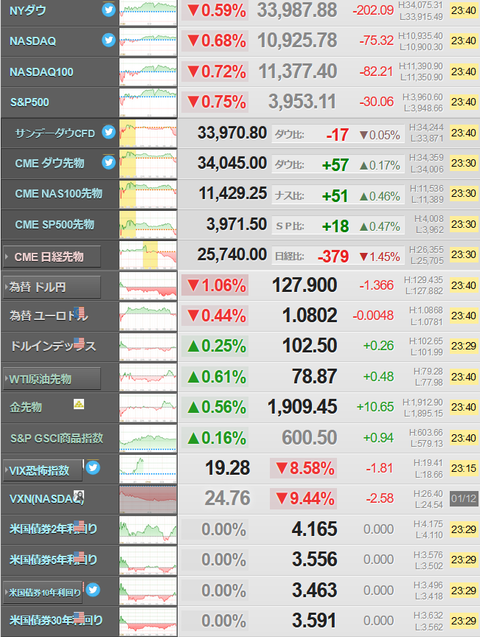
Task: Expand the WTI原油先物 button
Action: click(x=52, y=379)
